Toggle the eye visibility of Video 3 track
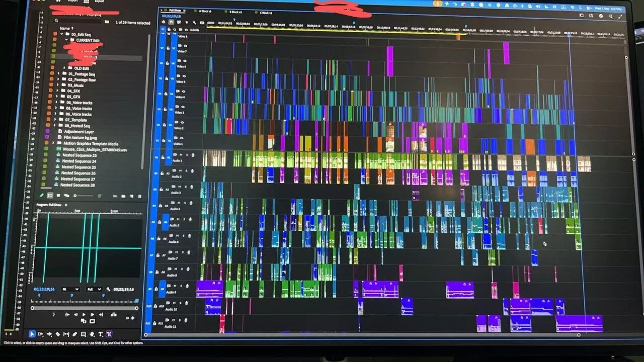This screenshot has height=362, width=644. 183,107
